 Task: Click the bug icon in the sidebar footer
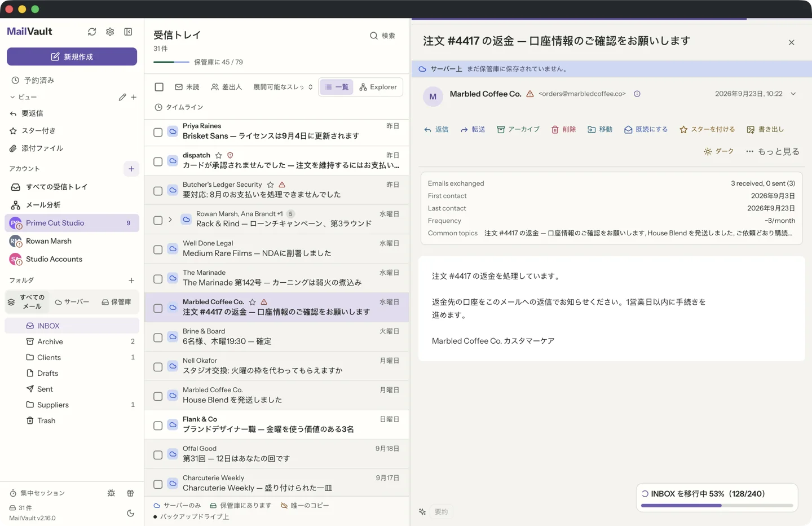[x=111, y=493]
